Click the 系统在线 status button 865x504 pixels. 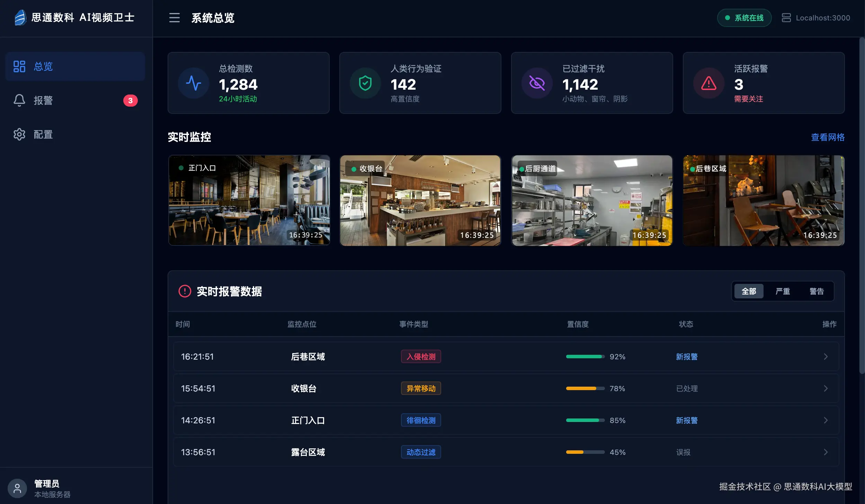744,18
